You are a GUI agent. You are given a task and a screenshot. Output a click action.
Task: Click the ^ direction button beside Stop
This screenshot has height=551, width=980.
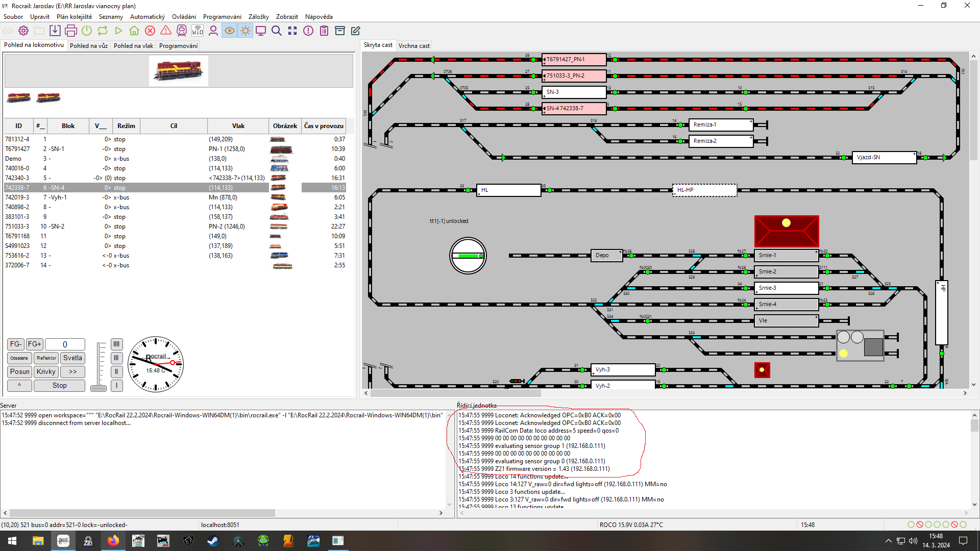click(x=19, y=386)
